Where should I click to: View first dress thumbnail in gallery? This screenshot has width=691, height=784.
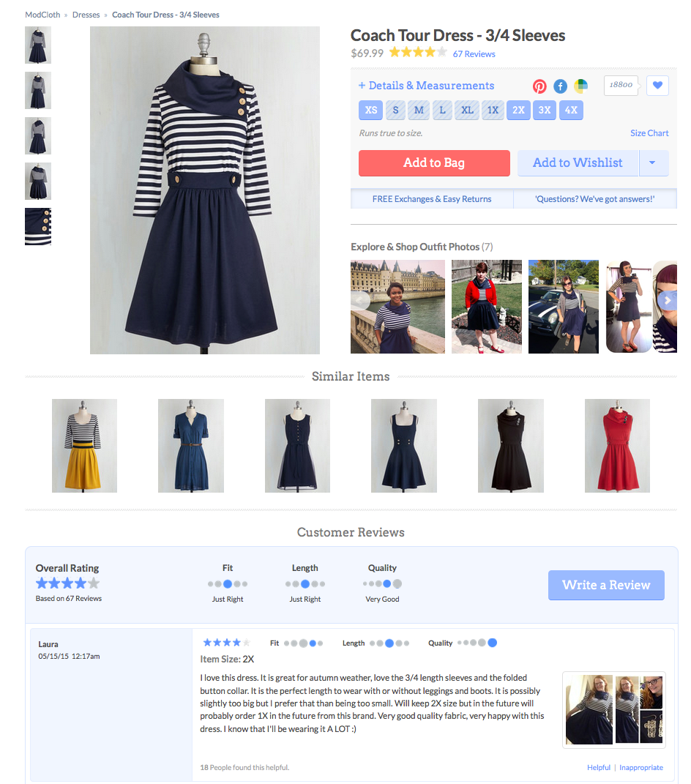[38, 45]
